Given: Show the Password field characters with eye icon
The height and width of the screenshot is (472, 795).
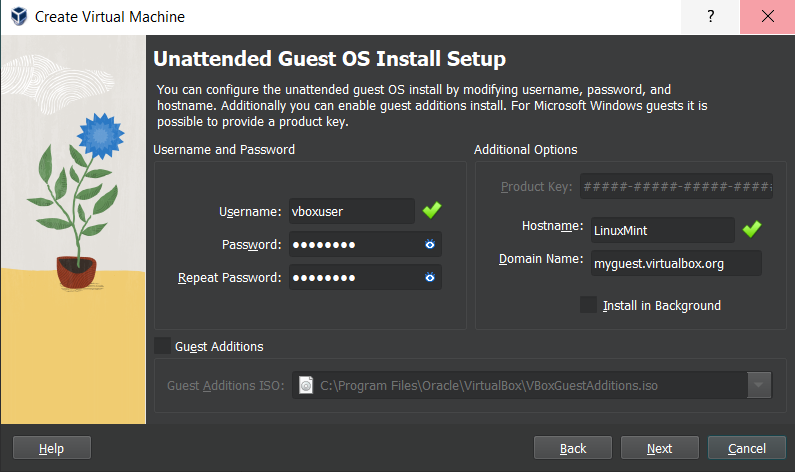Looking at the screenshot, I should pos(430,244).
